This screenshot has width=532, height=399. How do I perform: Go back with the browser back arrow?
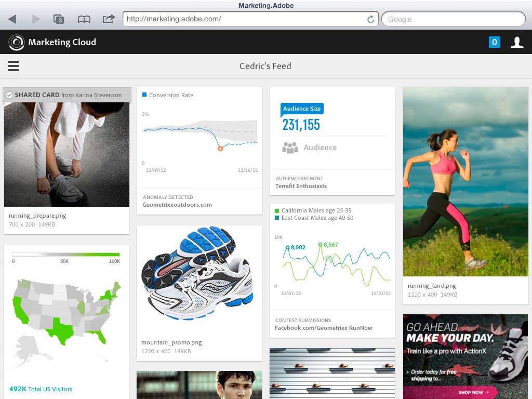12,19
